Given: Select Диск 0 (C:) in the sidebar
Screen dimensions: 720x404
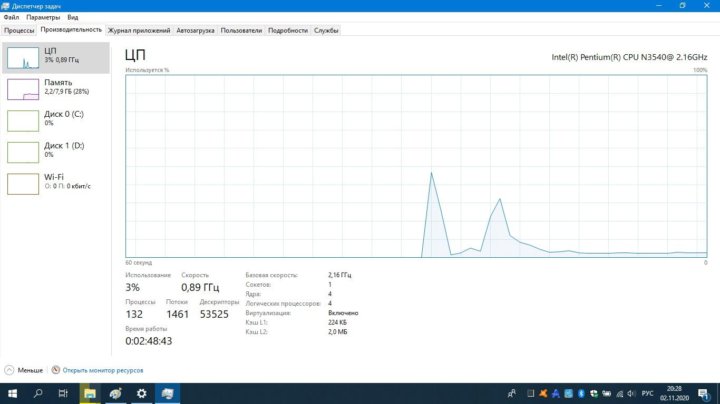Looking at the screenshot, I should coord(55,119).
